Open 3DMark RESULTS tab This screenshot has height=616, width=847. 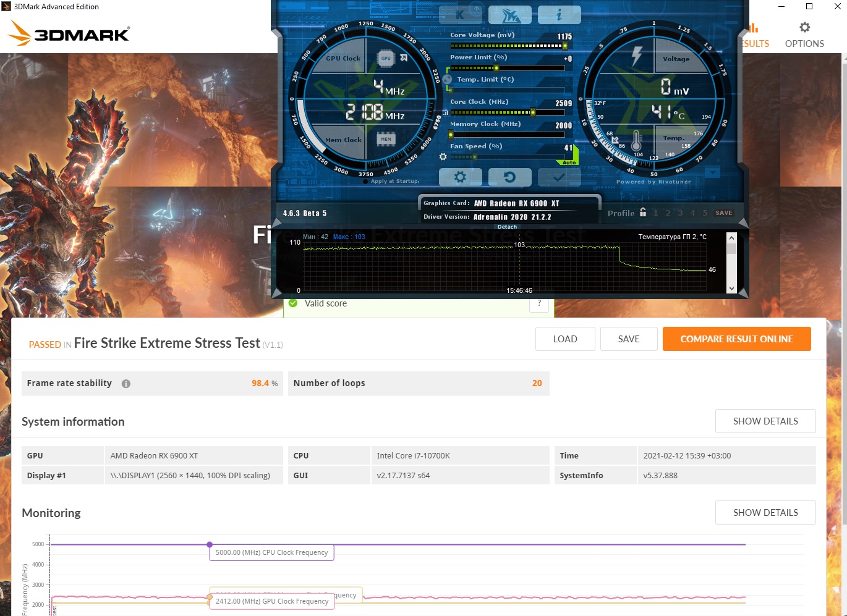[755, 35]
